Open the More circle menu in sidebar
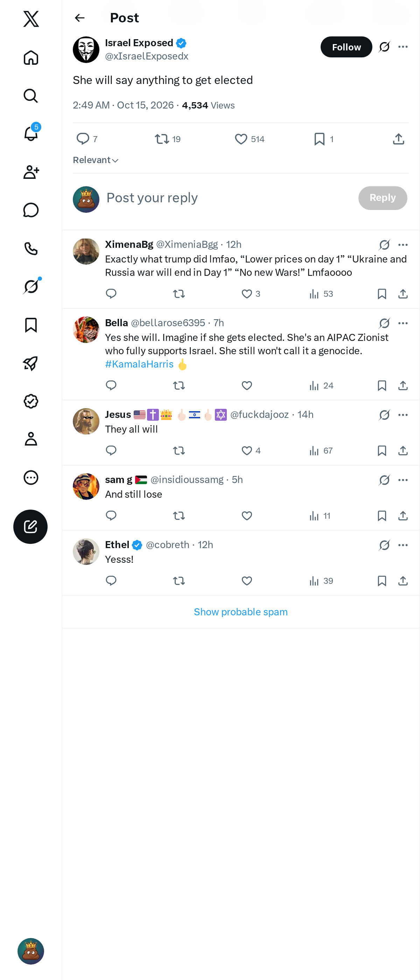 tap(31, 477)
